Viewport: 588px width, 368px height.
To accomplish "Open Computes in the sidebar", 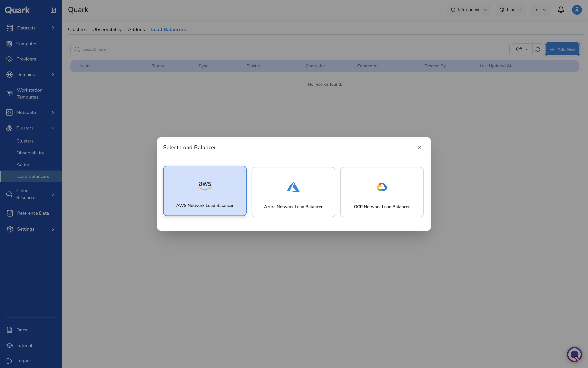I will tap(27, 44).
